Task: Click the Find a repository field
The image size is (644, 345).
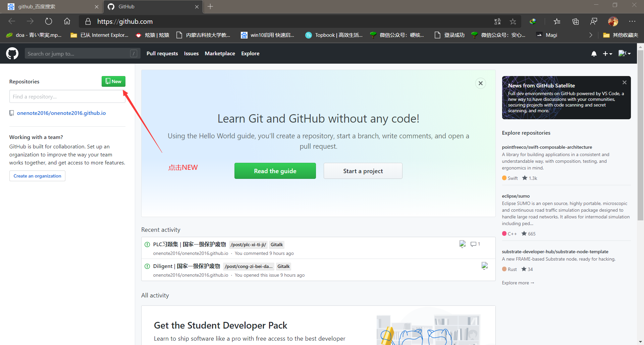Action: point(67,96)
